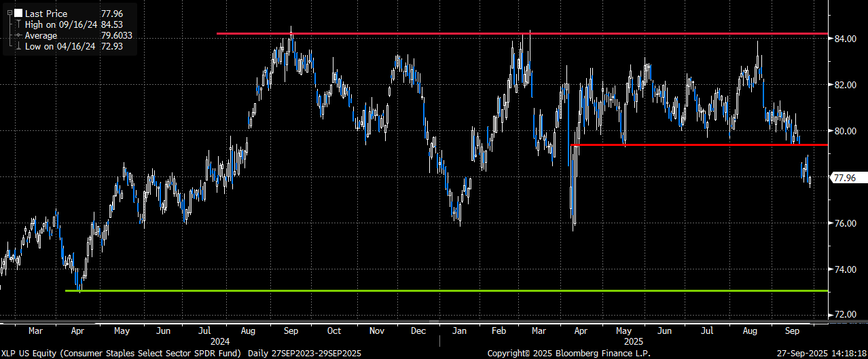Click the High marker icon in legend

(18, 24)
